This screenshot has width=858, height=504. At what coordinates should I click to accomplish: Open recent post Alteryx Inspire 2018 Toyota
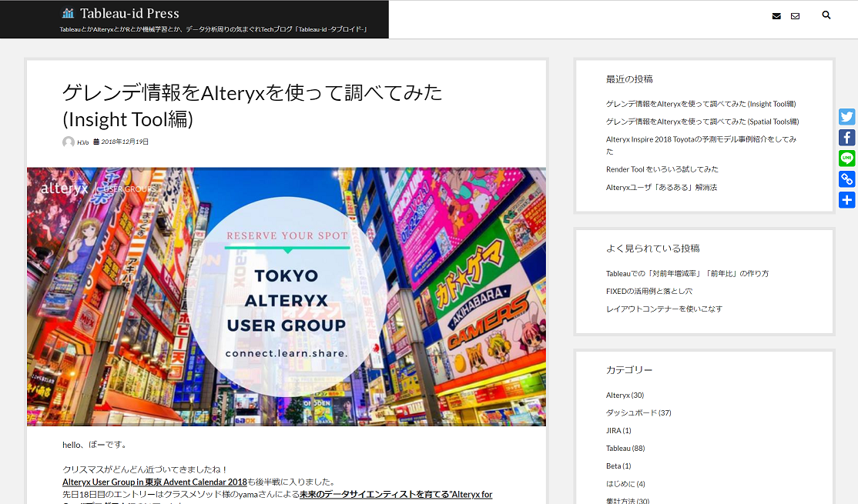click(x=701, y=145)
